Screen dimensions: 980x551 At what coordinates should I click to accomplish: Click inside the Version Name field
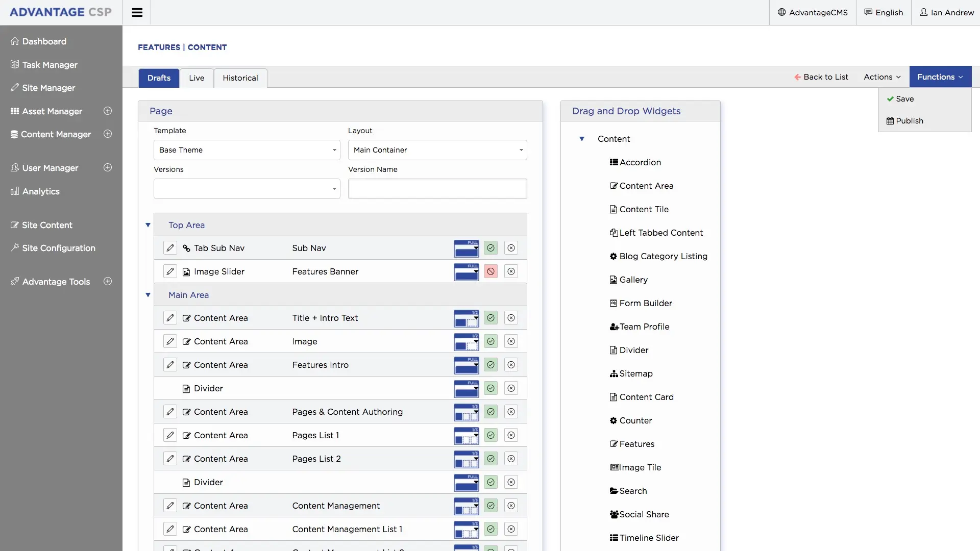[437, 188]
